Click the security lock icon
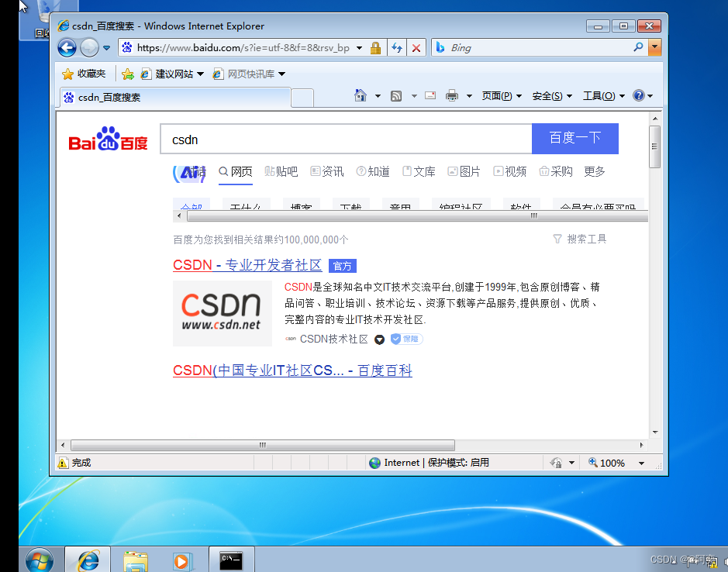728x572 pixels. click(x=375, y=48)
